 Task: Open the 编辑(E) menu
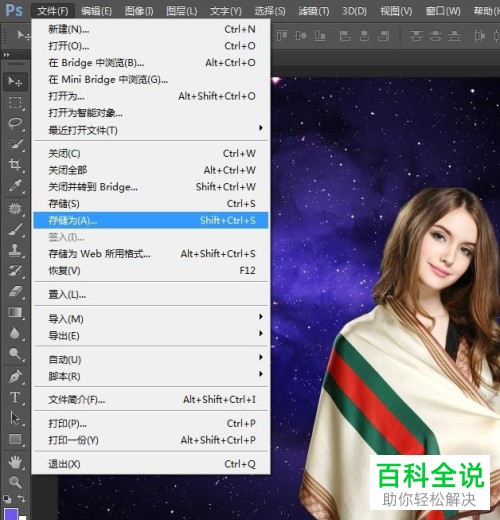(96, 11)
